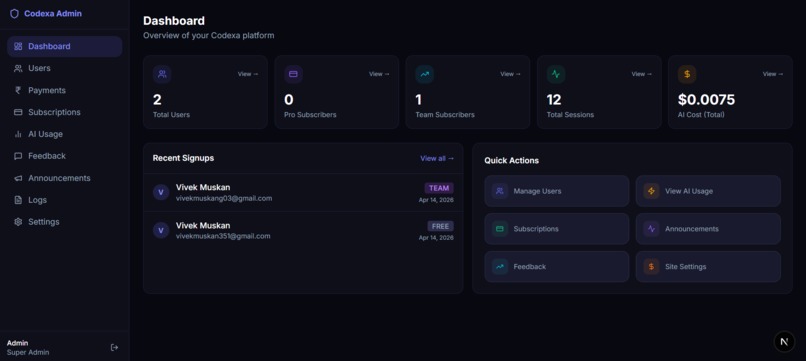Click the FREE plan badge
The height and width of the screenshot is (361, 806).
click(x=441, y=226)
